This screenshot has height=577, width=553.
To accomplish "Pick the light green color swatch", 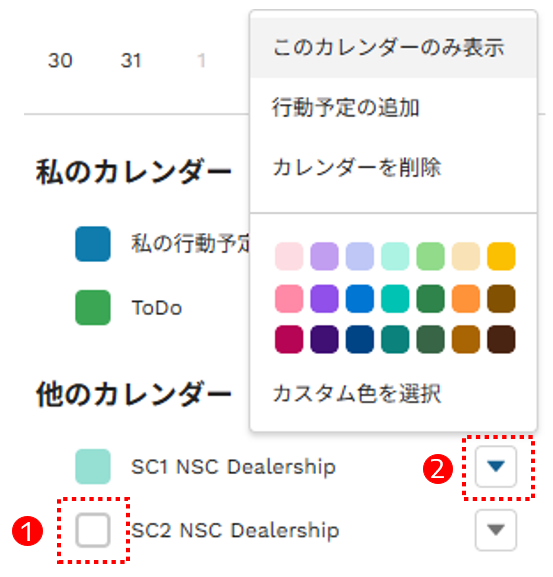I will [x=430, y=256].
